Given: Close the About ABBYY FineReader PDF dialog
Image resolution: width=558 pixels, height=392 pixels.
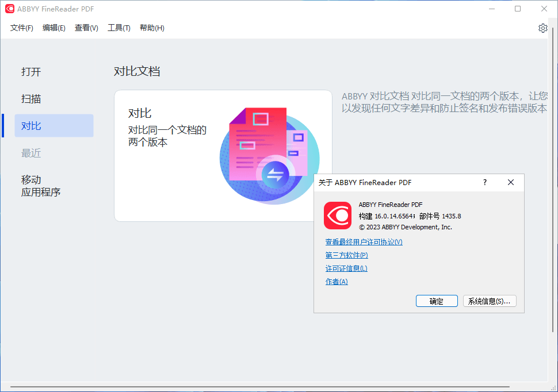Looking at the screenshot, I should point(511,182).
